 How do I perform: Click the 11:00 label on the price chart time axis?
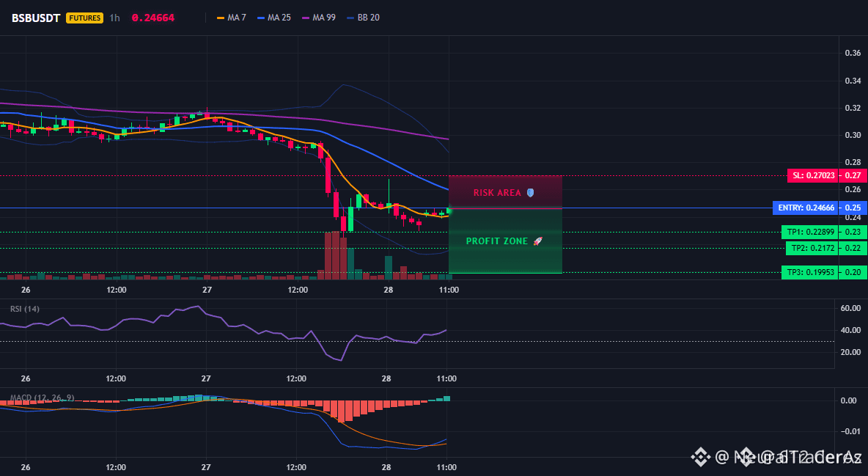click(x=449, y=290)
